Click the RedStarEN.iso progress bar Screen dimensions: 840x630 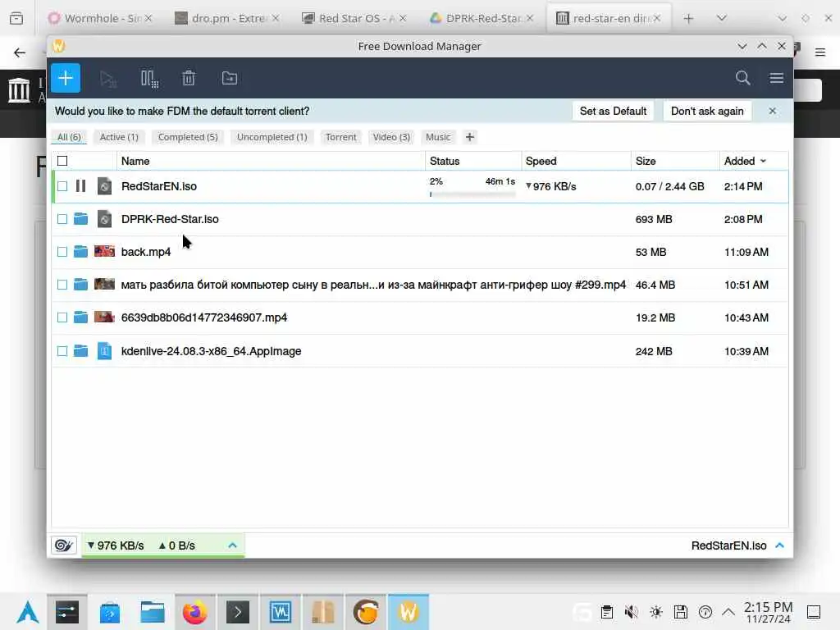click(x=472, y=194)
